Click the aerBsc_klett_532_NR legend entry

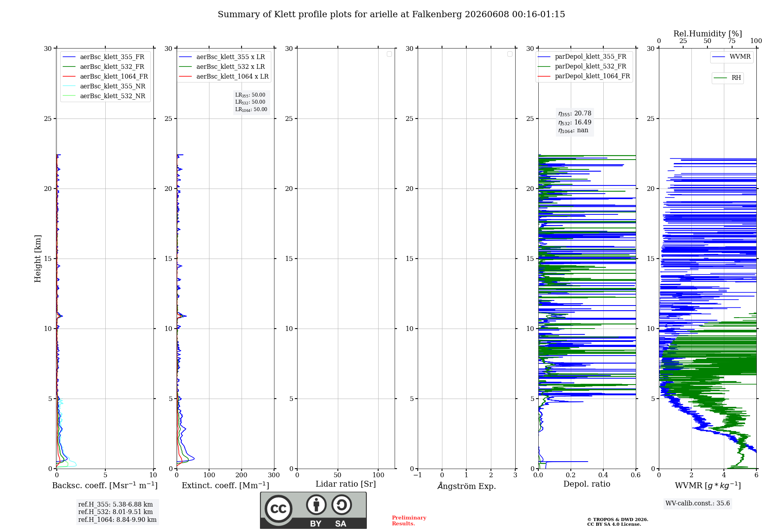104,96
